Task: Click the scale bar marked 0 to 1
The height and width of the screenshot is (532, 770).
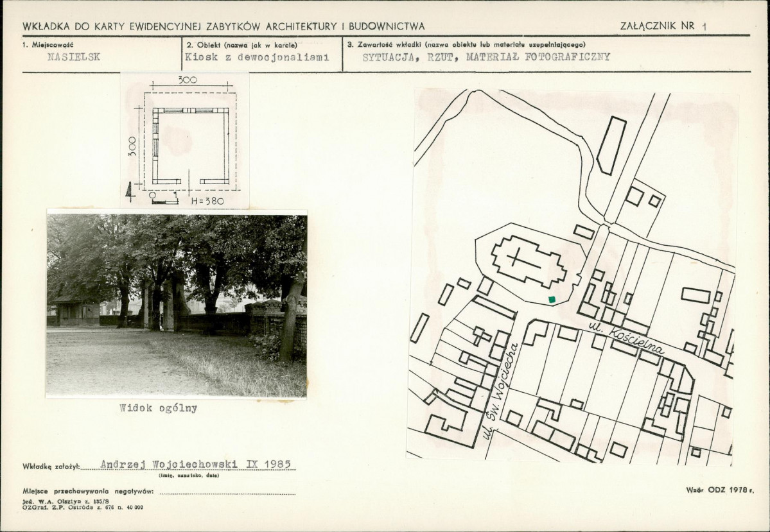Action: point(164,198)
